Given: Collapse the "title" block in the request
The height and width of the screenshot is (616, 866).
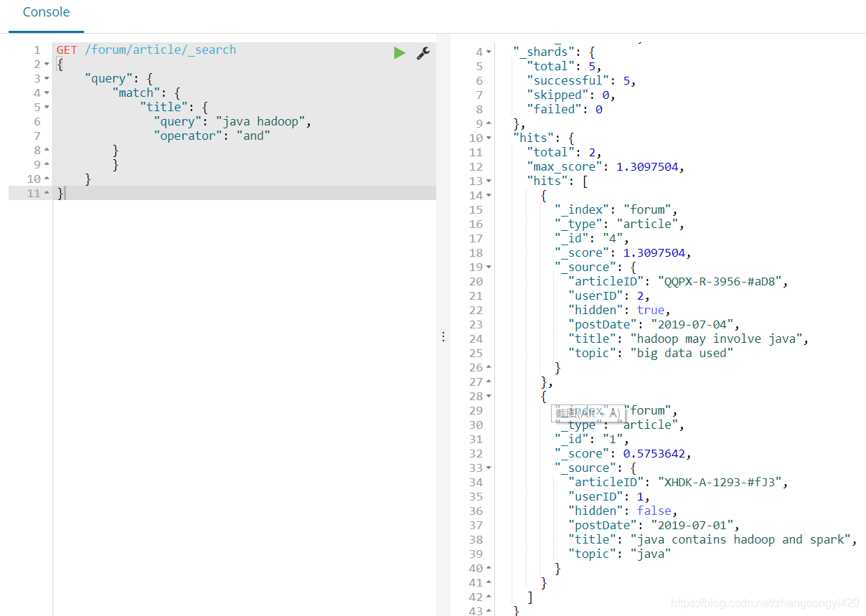Looking at the screenshot, I should (46, 106).
